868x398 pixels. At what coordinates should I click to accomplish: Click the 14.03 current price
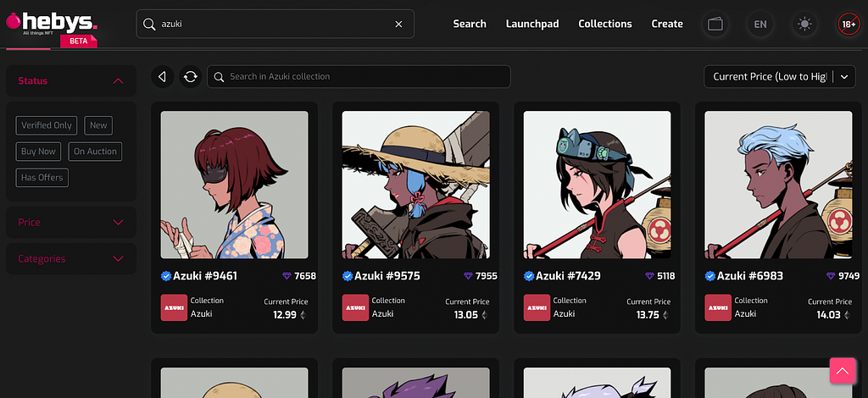click(x=829, y=315)
